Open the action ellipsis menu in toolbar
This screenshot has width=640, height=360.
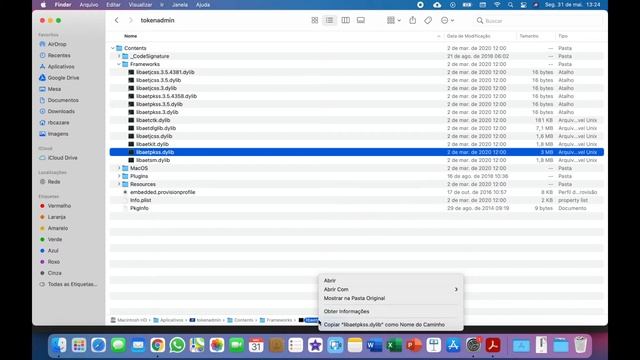(x=447, y=20)
